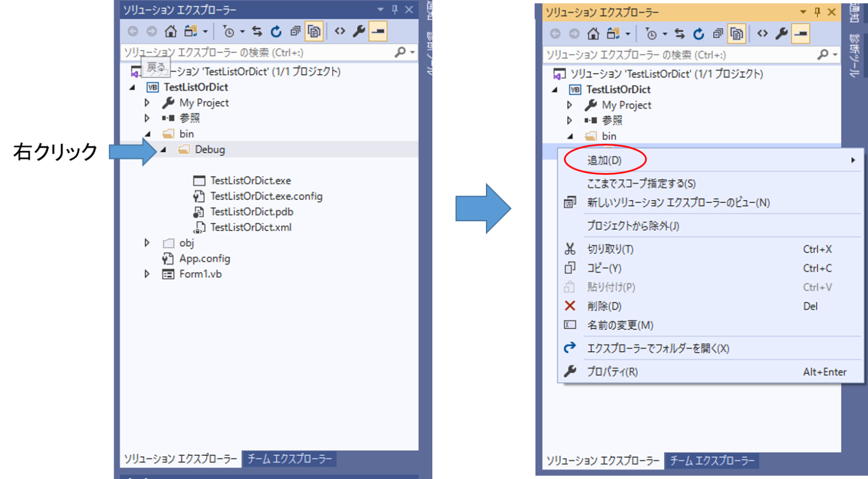The height and width of the screenshot is (479, 868).
Task: Click the View Code icon in right panel toolbar
Action: point(762,34)
